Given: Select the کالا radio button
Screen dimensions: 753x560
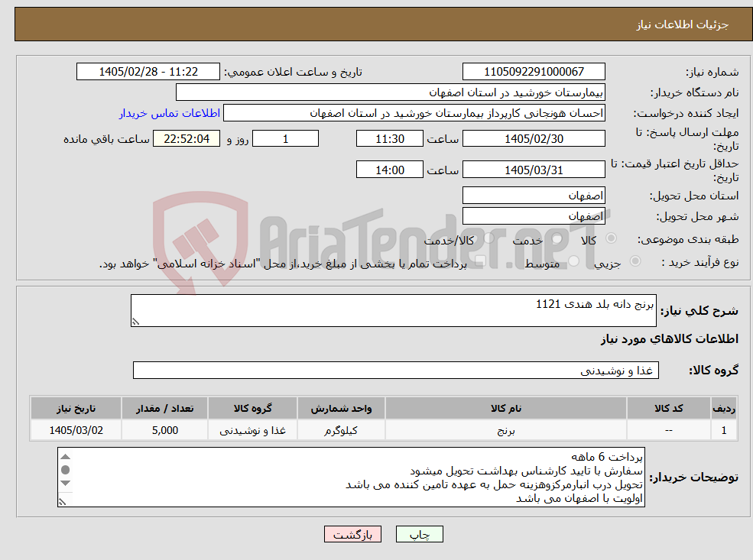Looking at the screenshot, I should pyautogui.click(x=612, y=238).
